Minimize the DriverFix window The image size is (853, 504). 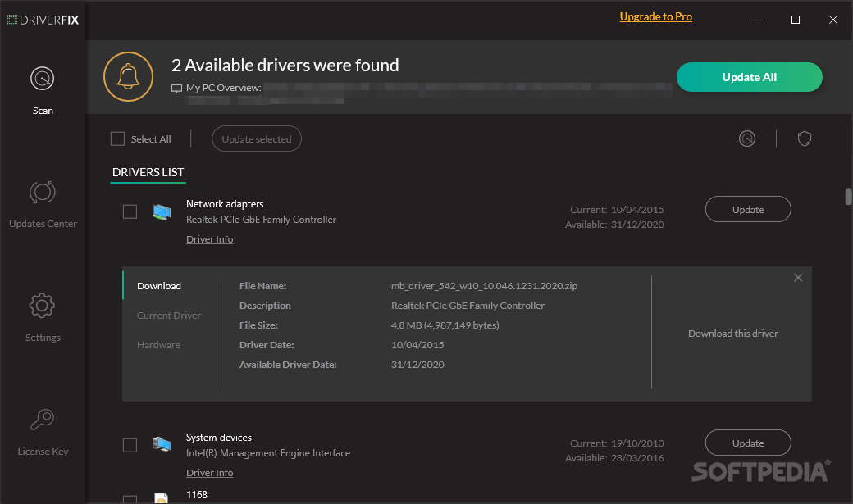(x=758, y=20)
